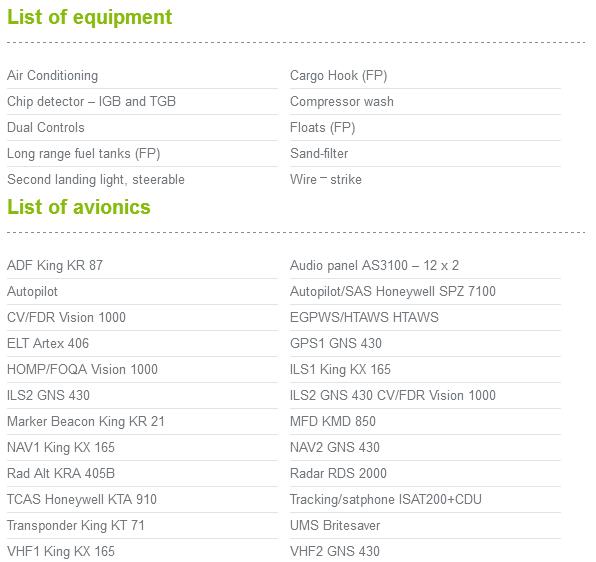The width and height of the screenshot is (596, 562).
Task: Click the 'List of equipment' heading
Action: 90,17
